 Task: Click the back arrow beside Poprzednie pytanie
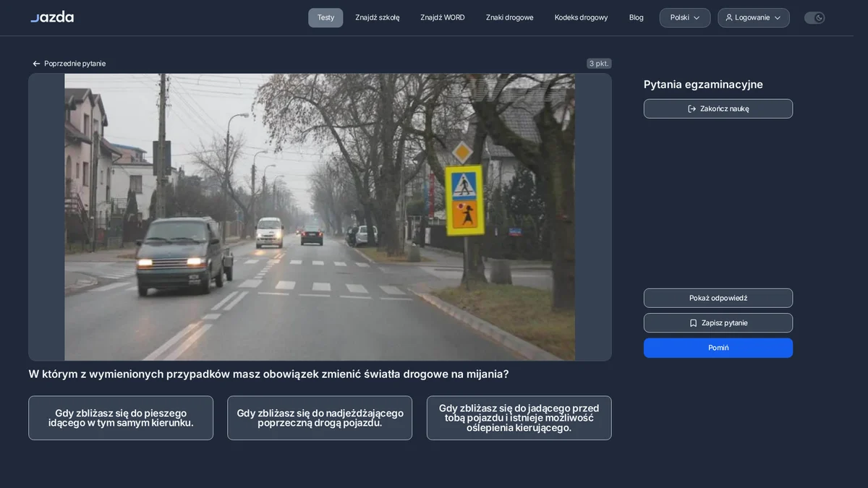(x=36, y=64)
